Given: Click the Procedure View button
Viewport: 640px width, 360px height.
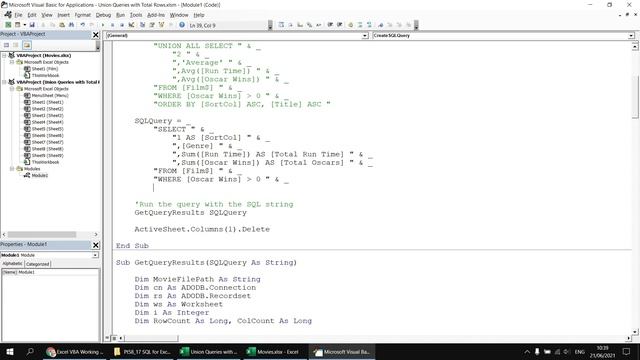Looking at the screenshot, I should pos(107,338).
